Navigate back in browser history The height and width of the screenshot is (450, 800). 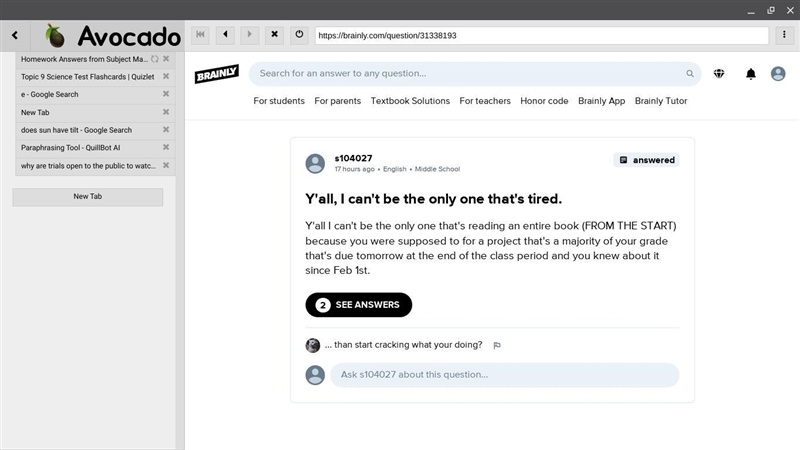pos(225,35)
